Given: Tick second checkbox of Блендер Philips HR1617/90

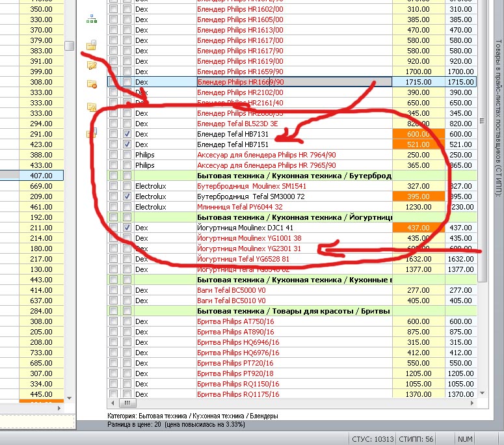Looking at the screenshot, I should (x=127, y=51).
